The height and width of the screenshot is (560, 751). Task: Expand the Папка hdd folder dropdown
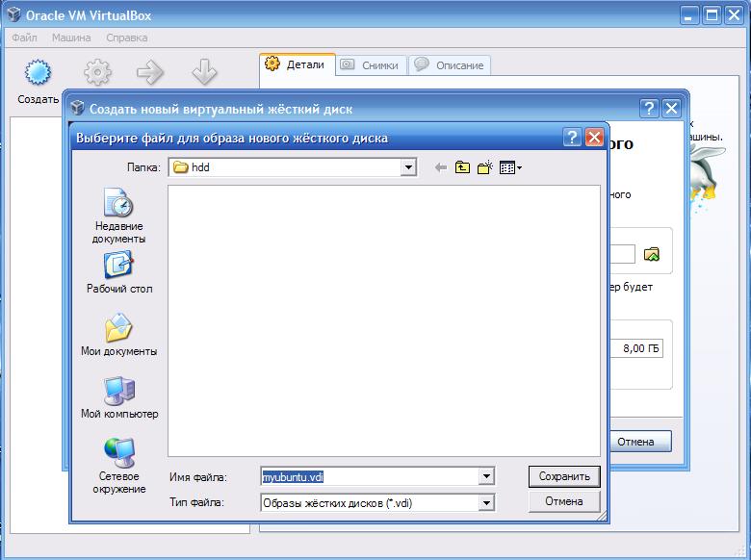click(408, 167)
